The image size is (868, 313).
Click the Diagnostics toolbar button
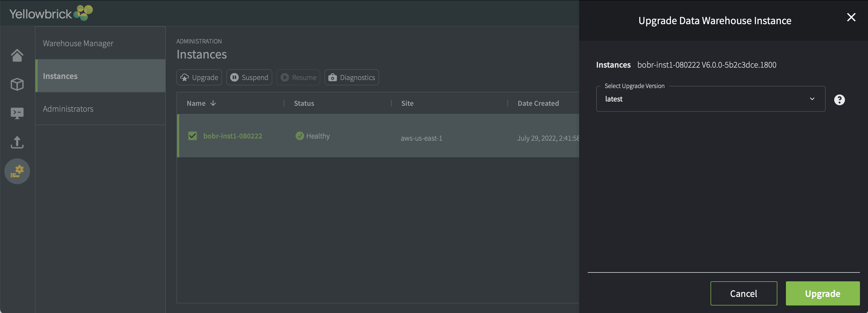(351, 78)
